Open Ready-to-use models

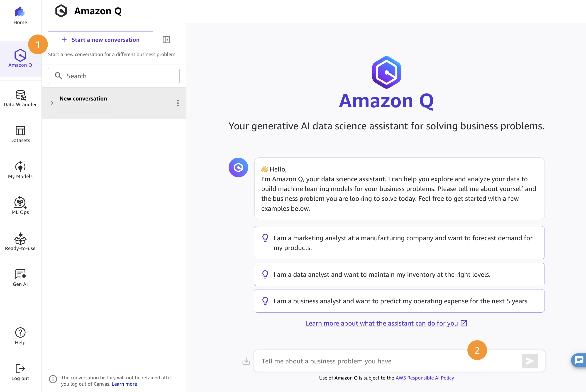point(20,238)
